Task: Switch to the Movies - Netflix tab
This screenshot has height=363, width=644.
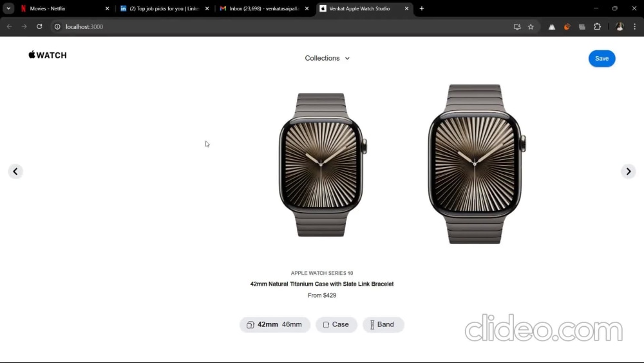Action: tap(66, 8)
